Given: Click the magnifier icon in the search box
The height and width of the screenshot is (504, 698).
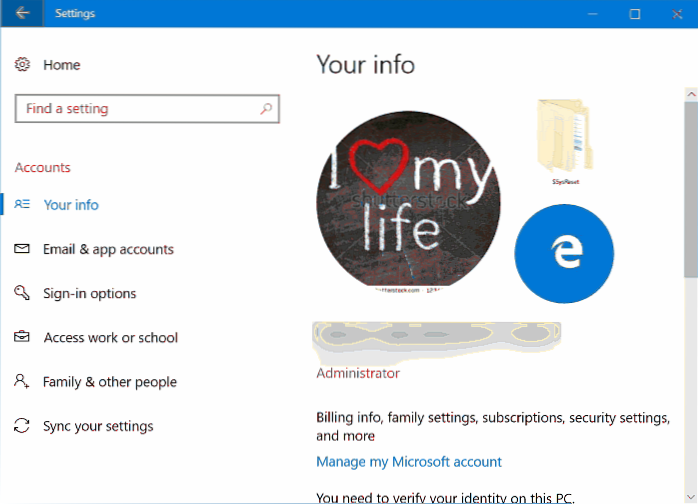Looking at the screenshot, I should [x=266, y=109].
